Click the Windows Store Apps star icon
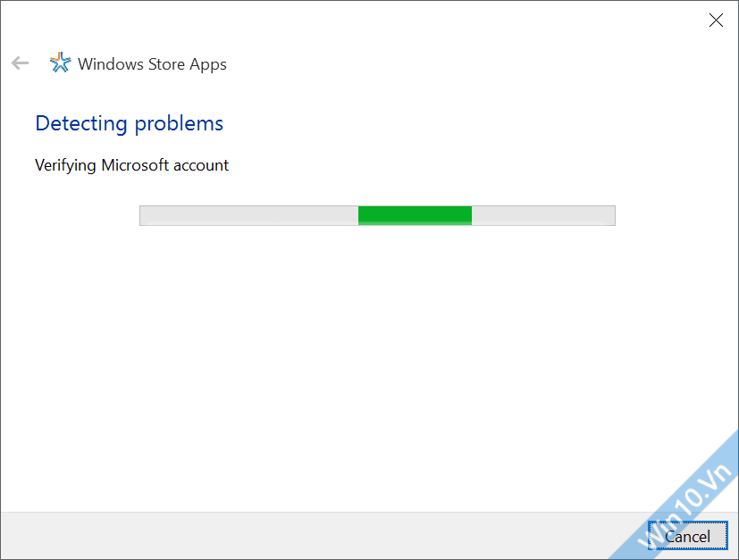 point(61,63)
